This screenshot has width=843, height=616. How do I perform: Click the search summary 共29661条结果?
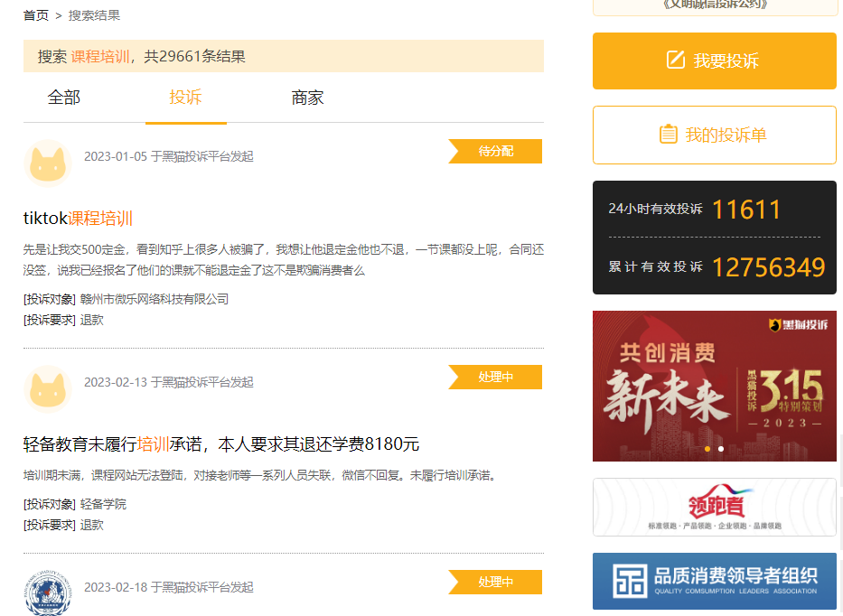pyautogui.click(x=194, y=56)
